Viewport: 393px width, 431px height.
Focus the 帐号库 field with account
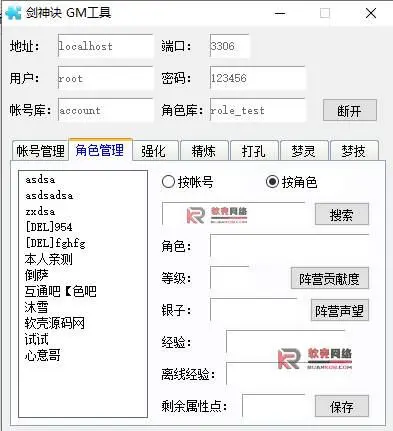(x=105, y=110)
